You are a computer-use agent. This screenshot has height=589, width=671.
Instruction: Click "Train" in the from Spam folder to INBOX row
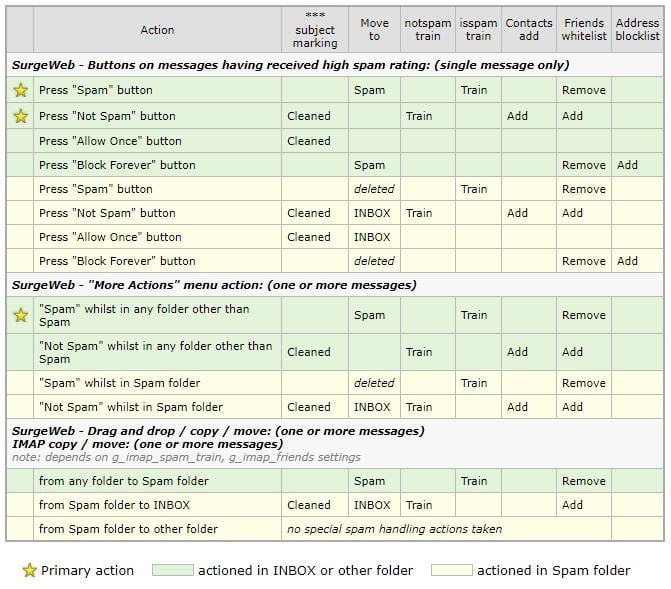tap(419, 505)
